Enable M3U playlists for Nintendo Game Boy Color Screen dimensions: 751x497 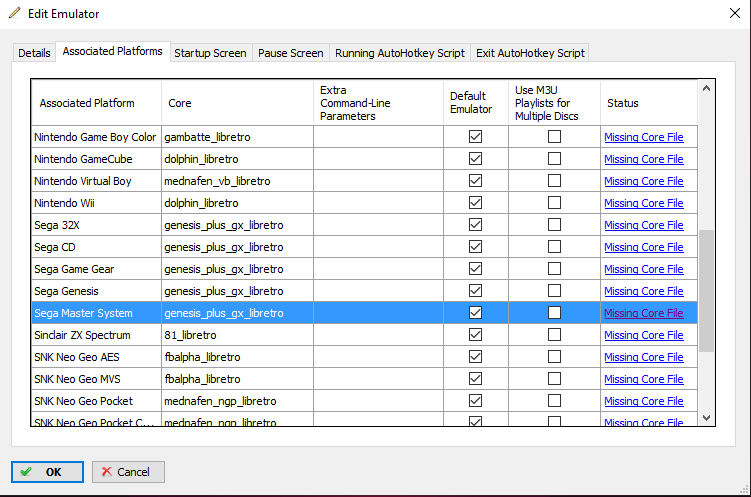click(555, 136)
